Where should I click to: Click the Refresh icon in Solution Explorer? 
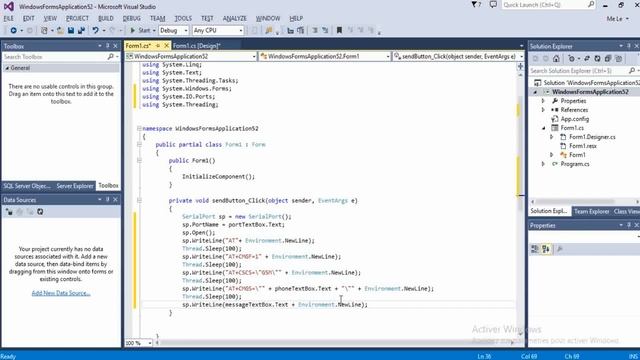(597, 59)
